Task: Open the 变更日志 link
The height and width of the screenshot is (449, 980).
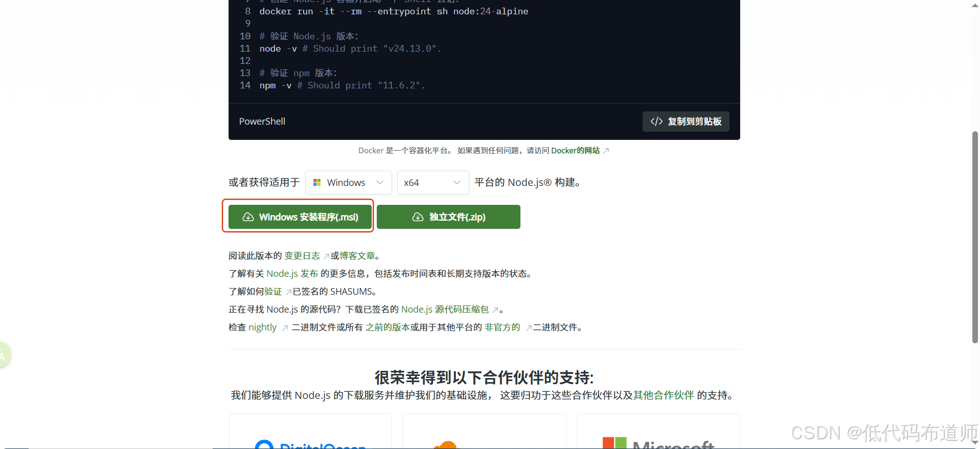Action: point(302,256)
